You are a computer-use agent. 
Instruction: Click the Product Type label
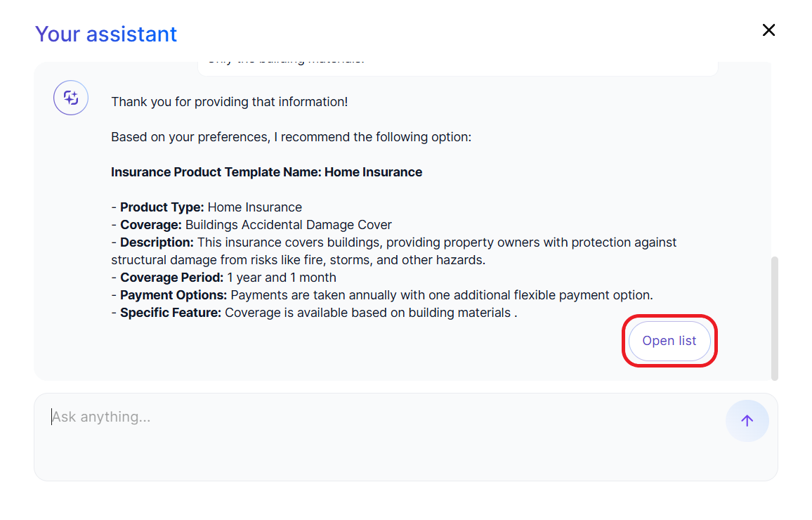tap(162, 207)
